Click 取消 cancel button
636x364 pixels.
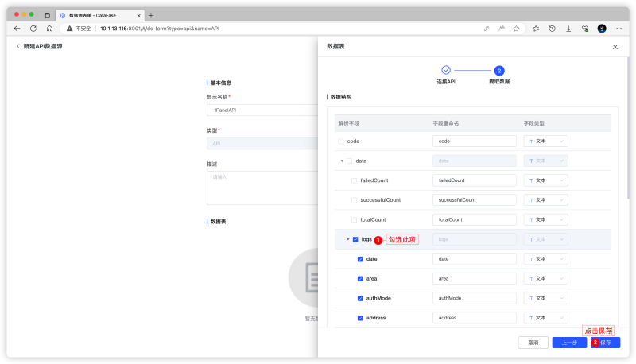(x=533, y=343)
